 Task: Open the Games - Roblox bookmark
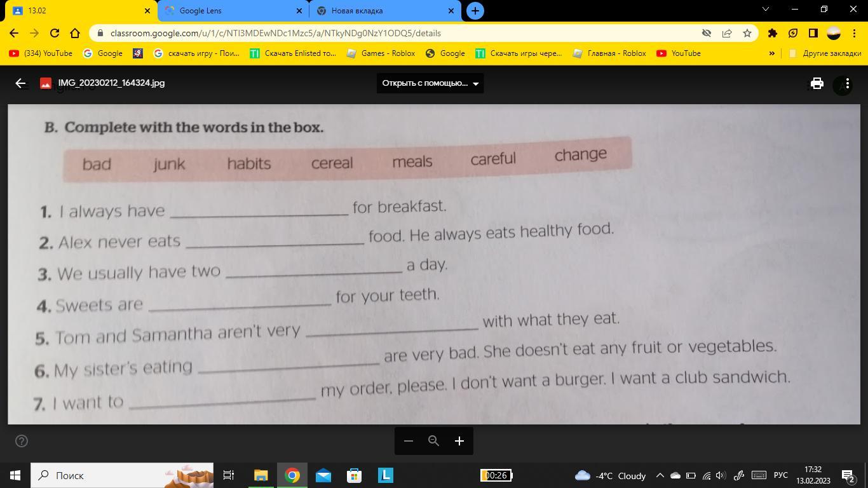point(381,53)
